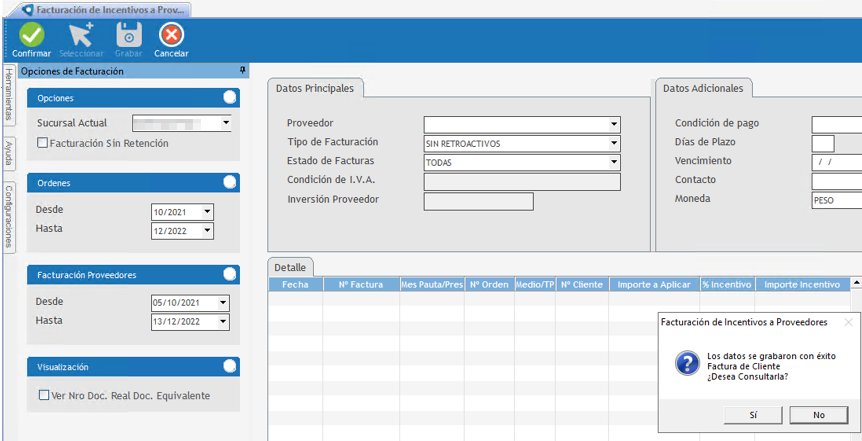Screen dimensions: 862x441
Task: Click the Grabar save disk icon
Action: 129,35
